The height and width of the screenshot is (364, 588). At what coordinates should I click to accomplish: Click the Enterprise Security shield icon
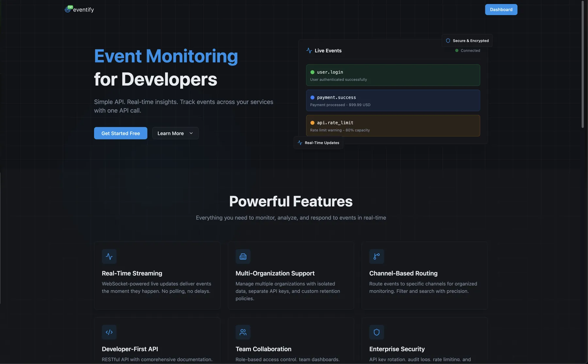tap(377, 332)
